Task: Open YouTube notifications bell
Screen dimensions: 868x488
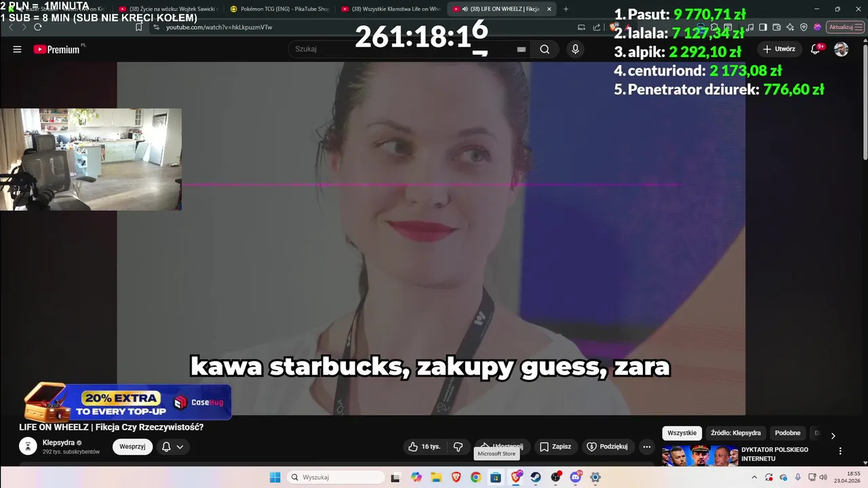Action: pos(816,49)
